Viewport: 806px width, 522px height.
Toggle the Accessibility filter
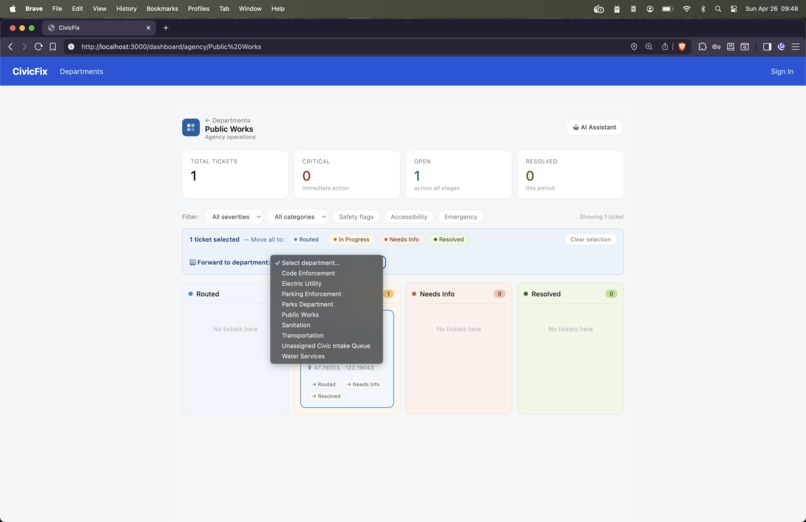coord(409,217)
